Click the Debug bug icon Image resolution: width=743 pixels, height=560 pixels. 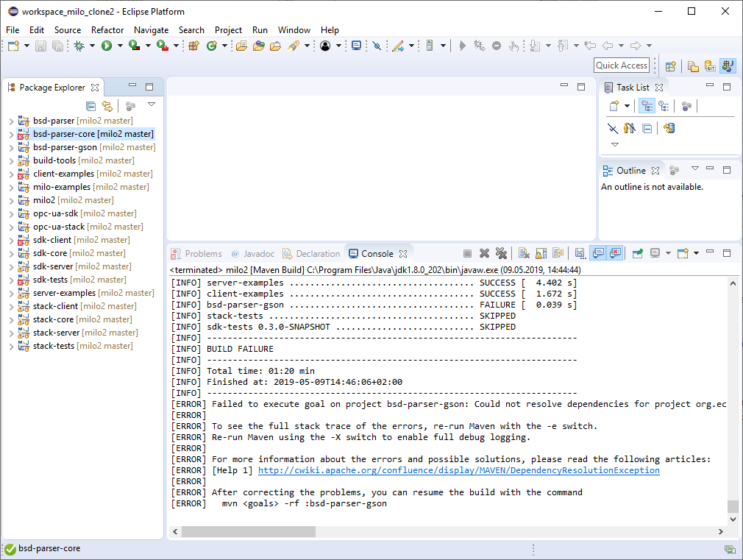coord(79,46)
